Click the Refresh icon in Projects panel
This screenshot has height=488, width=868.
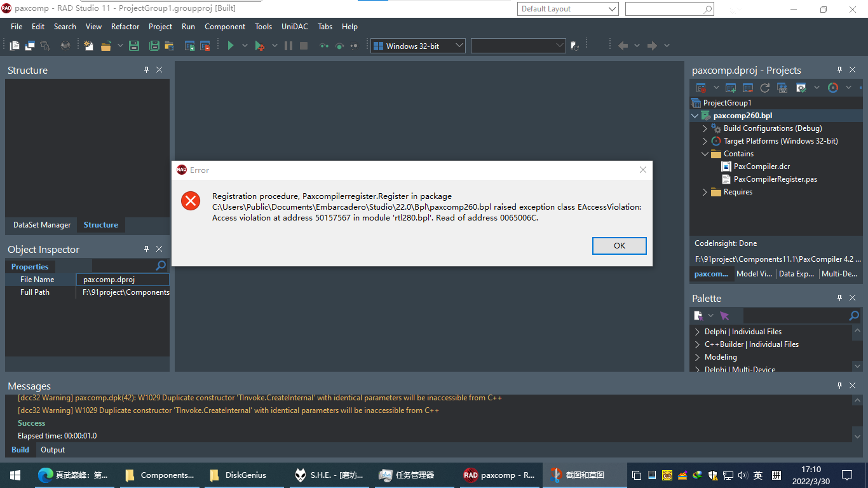[764, 88]
